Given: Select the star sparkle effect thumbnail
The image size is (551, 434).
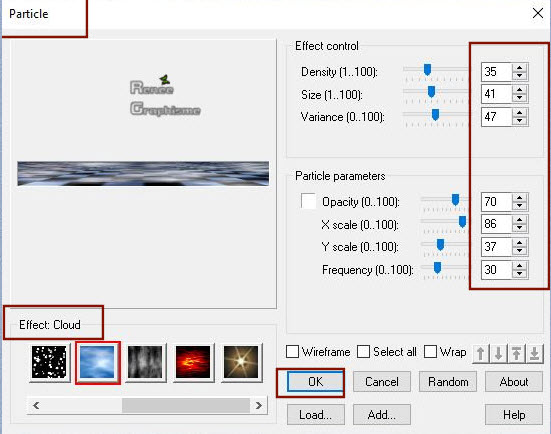Looking at the screenshot, I should 241,362.
